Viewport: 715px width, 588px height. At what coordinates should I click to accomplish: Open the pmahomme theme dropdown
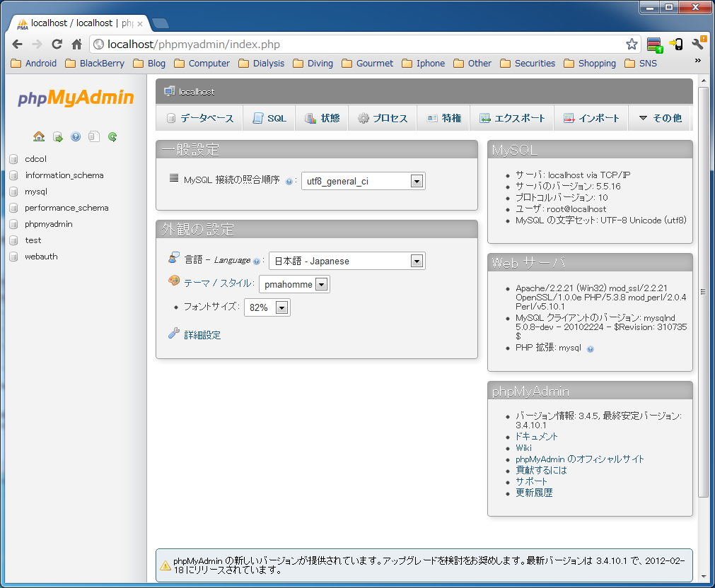pos(294,284)
